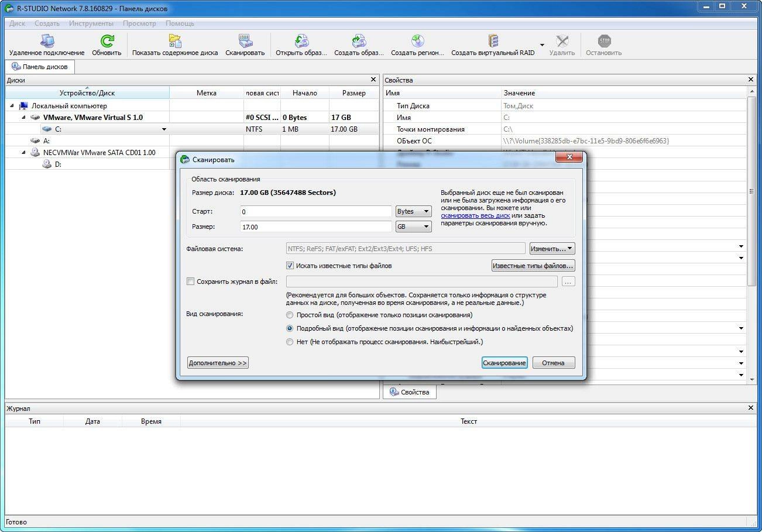Click the Текст column header in Журнал

[x=469, y=421]
